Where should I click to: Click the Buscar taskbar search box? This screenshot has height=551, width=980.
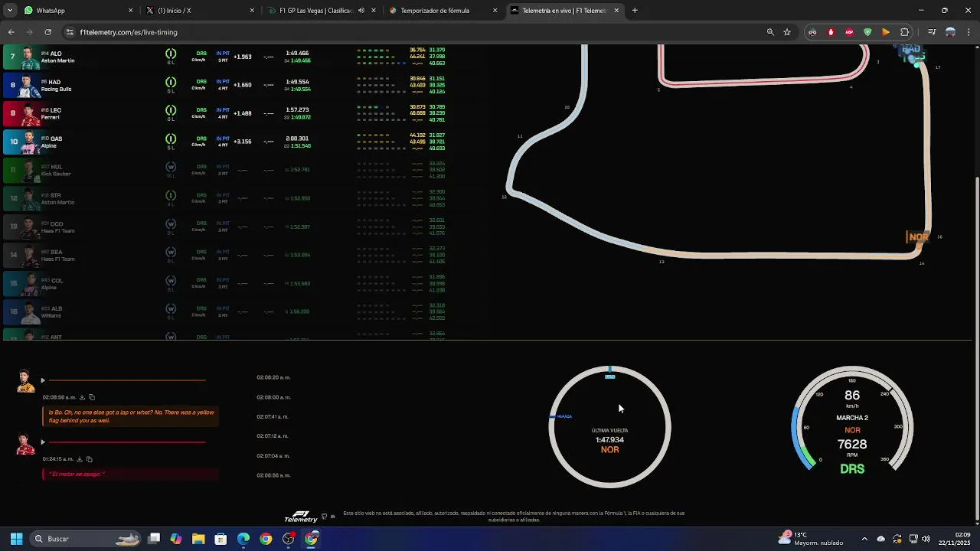pyautogui.click(x=87, y=539)
